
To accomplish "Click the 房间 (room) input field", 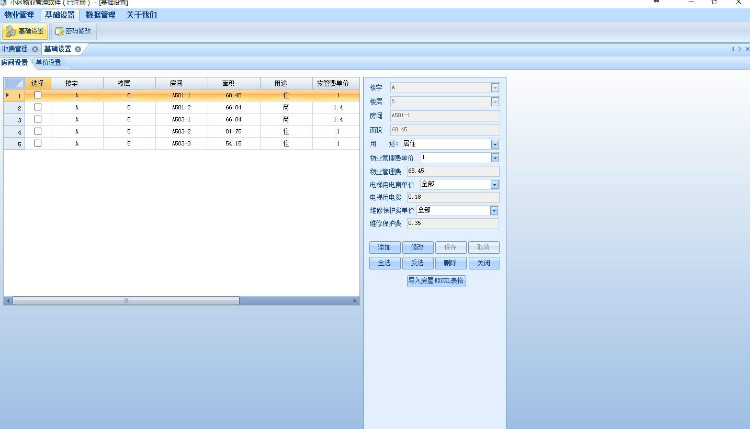I will pos(444,115).
